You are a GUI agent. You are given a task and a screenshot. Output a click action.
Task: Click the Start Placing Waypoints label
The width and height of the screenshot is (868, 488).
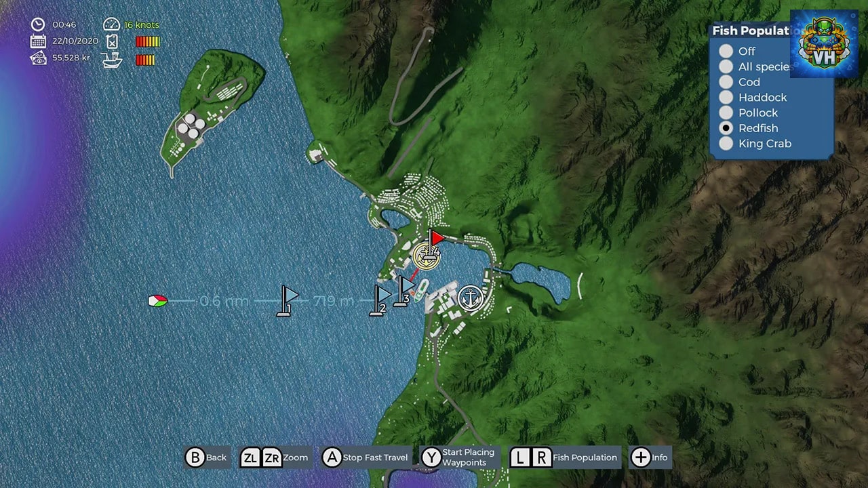point(469,457)
